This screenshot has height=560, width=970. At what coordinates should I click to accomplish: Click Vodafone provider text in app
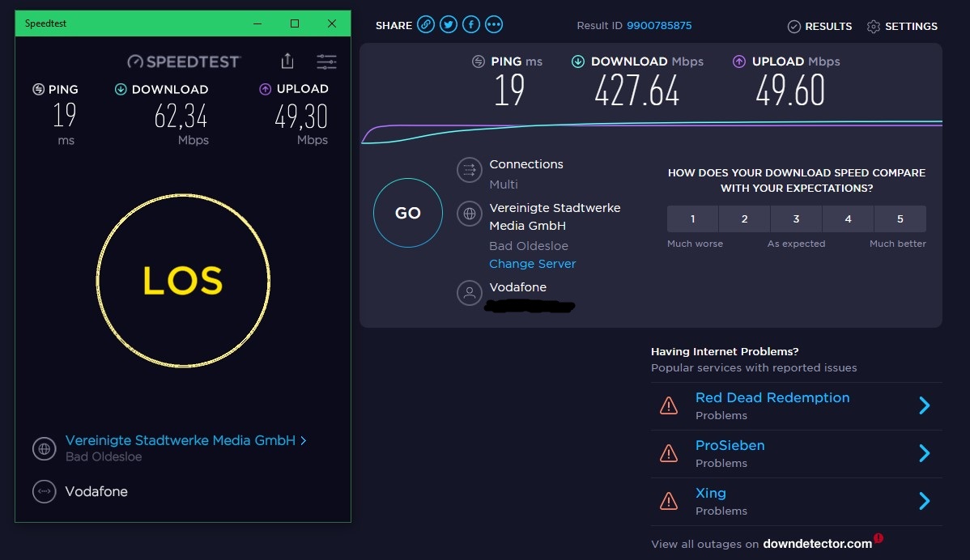tap(96, 492)
